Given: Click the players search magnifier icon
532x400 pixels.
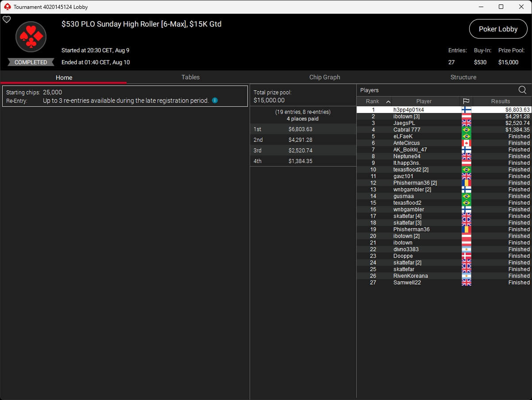Looking at the screenshot, I should (522, 90).
